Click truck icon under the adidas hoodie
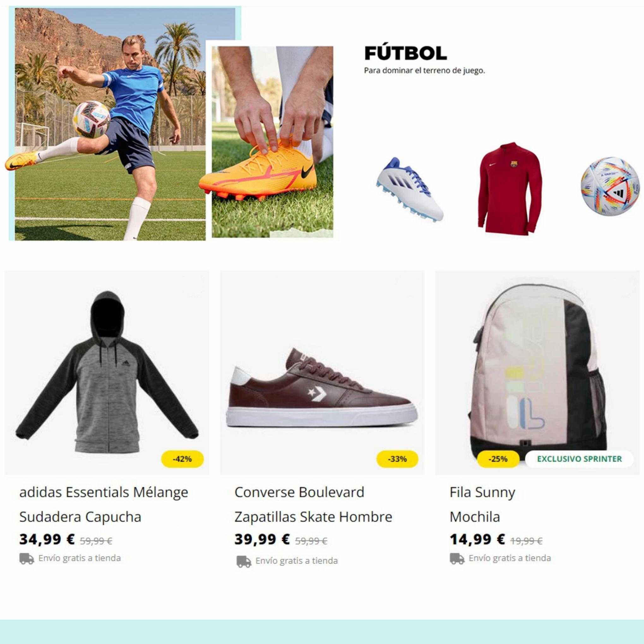This screenshot has height=644, width=644. tap(27, 559)
